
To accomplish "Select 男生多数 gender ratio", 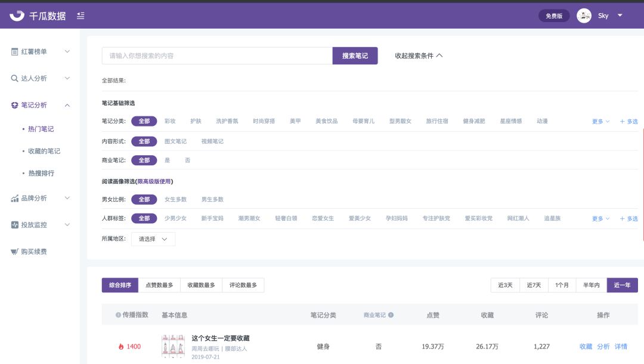I will 212,199.
